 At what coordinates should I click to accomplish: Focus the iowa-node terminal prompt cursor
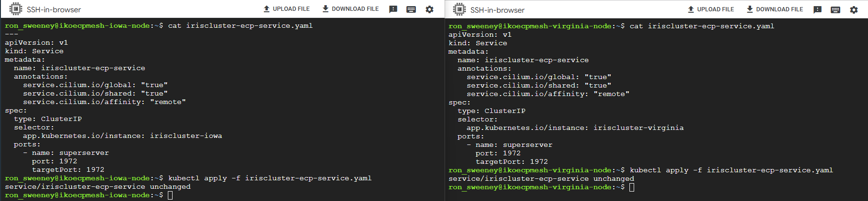coord(170,195)
